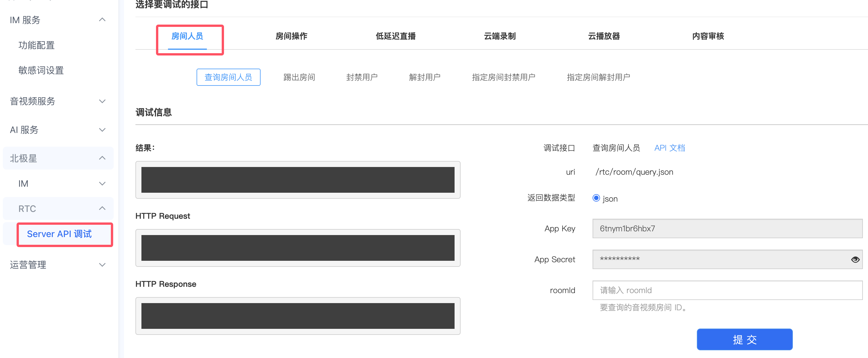Collapse the IM 服务 sidebar section
Image resolution: width=868 pixels, height=358 pixels.
coord(58,20)
